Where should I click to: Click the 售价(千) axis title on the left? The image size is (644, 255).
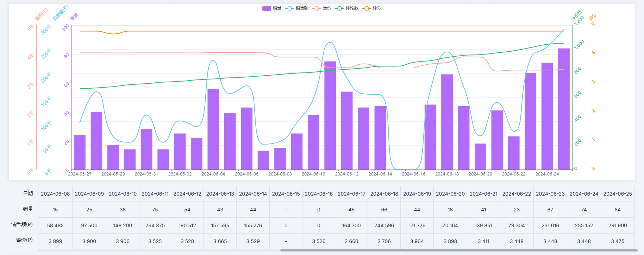coord(41,14)
